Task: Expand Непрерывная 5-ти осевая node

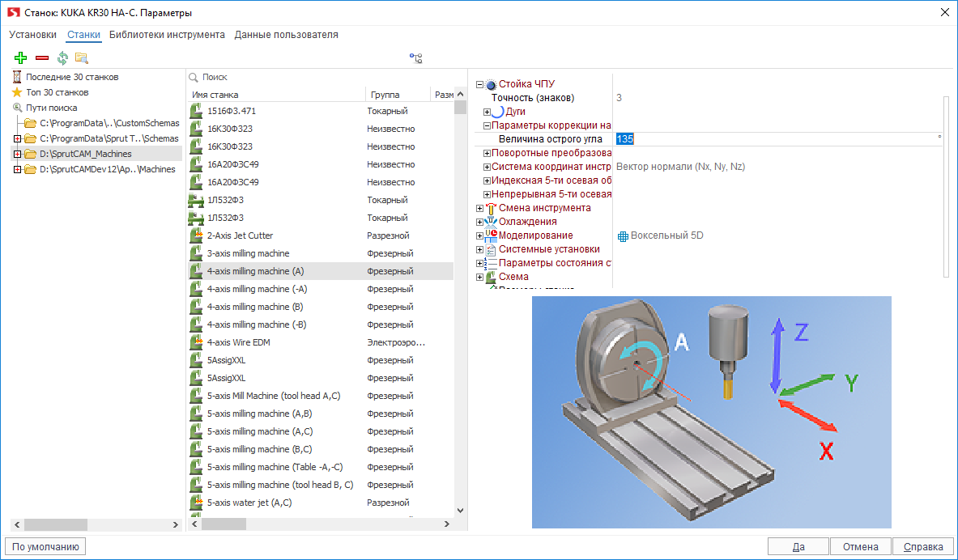Action: (x=487, y=195)
